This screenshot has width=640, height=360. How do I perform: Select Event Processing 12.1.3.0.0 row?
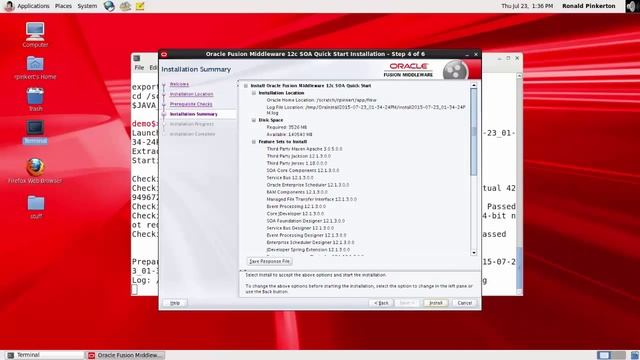point(296,207)
